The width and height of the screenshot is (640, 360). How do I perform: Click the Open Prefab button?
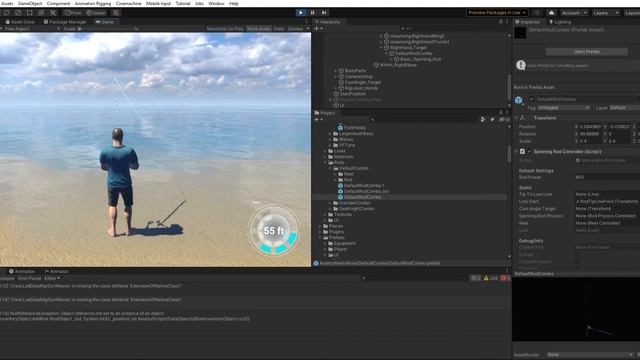point(587,51)
